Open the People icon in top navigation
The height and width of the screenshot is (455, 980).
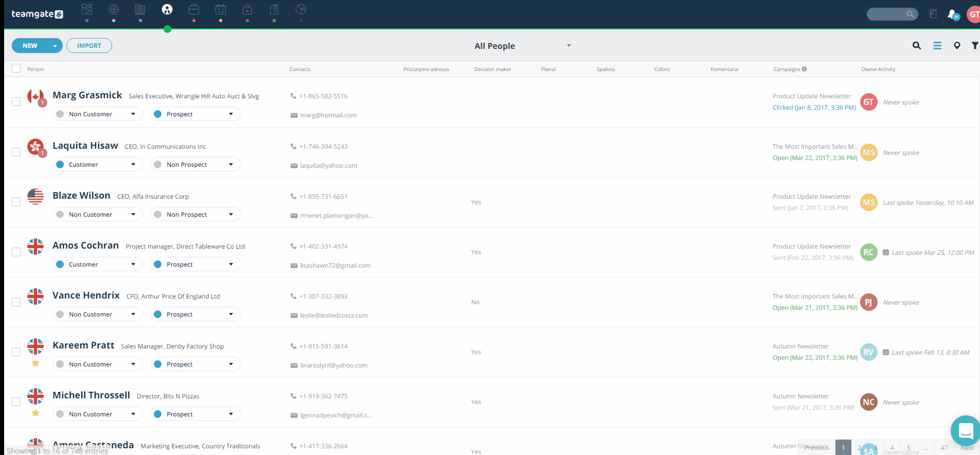click(x=167, y=9)
